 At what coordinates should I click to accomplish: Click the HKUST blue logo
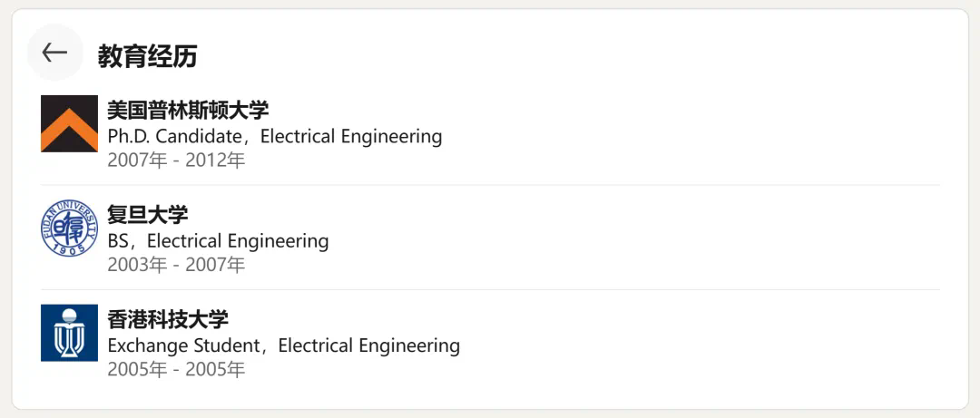(69, 333)
